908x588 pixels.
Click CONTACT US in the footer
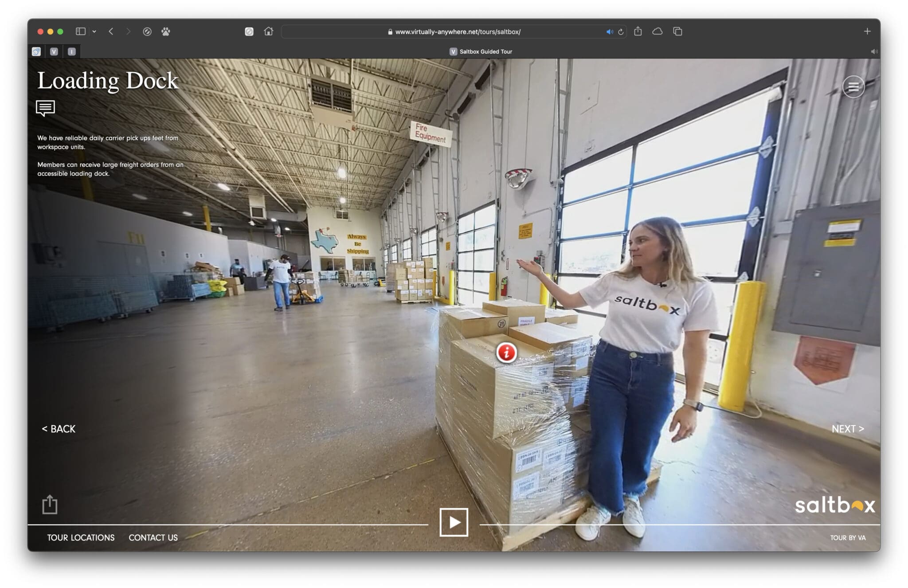pyautogui.click(x=153, y=537)
